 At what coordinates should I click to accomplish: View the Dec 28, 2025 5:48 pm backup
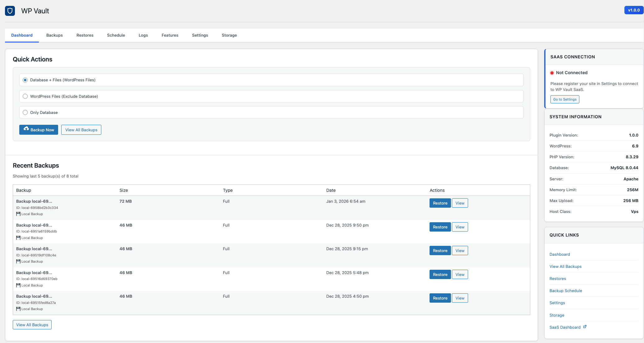(x=460, y=274)
